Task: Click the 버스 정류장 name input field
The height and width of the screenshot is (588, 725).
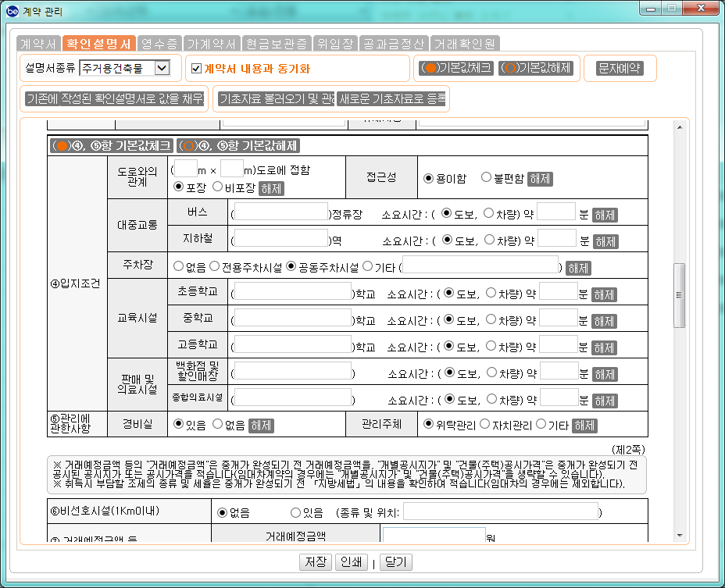Action: pyautogui.click(x=280, y=212)
